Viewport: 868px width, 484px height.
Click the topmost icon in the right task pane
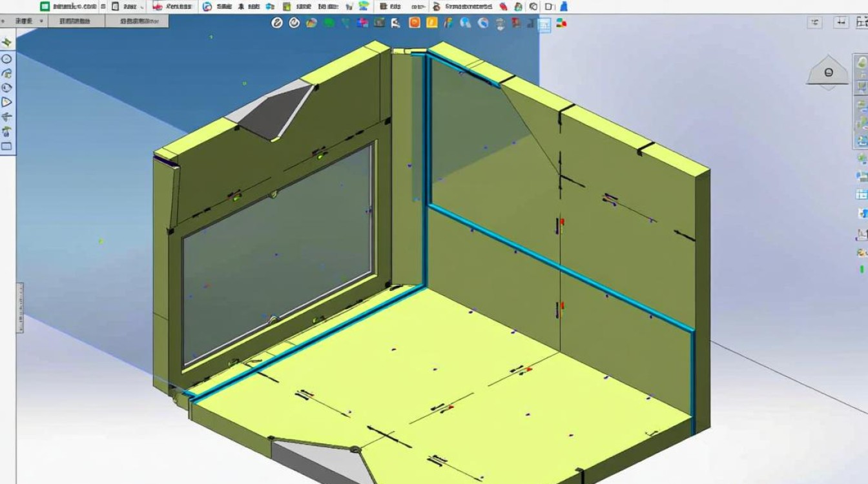tap(862, 63)
